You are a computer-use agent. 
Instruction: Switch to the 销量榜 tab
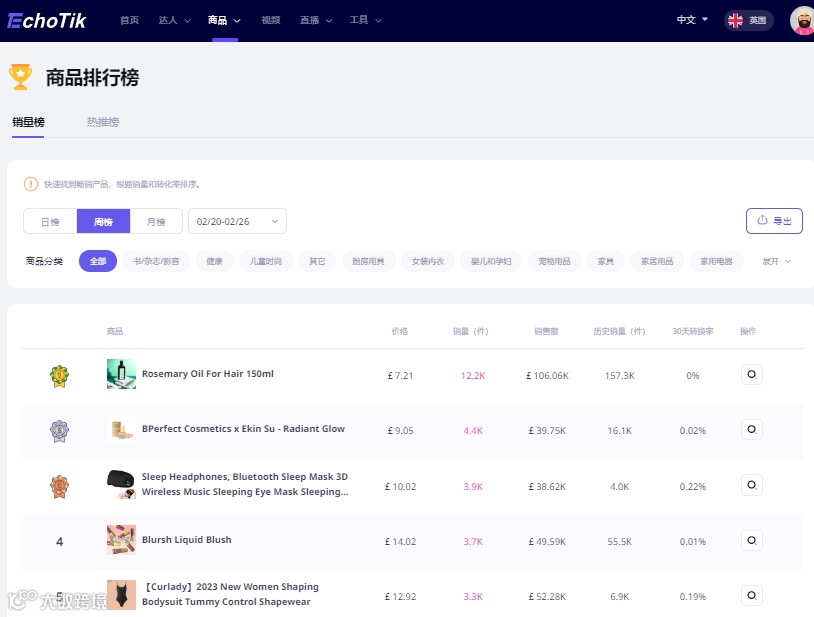click(29, 122)
